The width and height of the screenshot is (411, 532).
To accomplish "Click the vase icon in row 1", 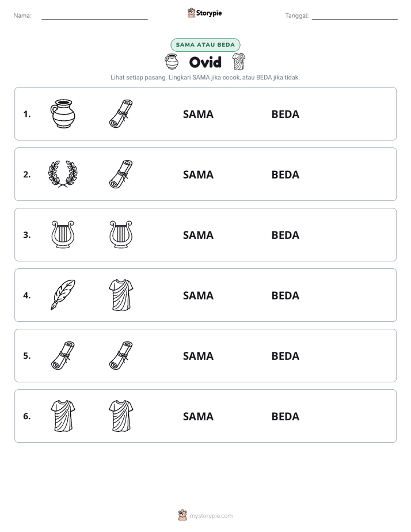I will click(x=63, y=113).
